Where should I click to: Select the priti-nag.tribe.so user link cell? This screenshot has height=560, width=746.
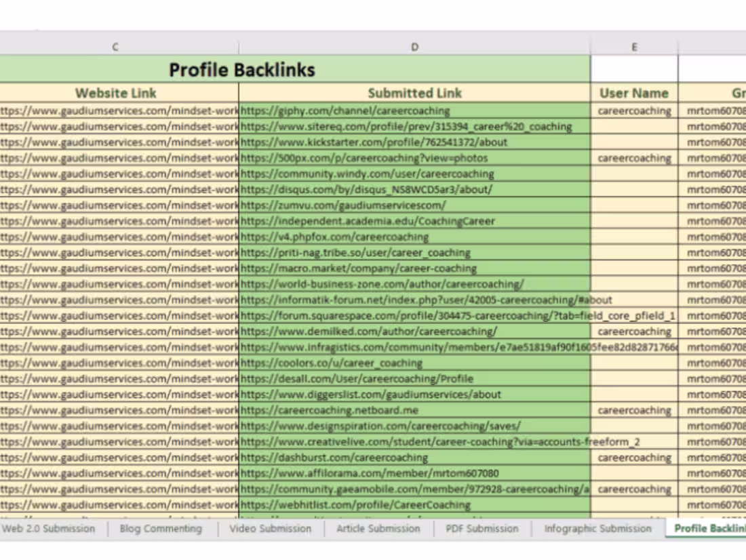414,253
